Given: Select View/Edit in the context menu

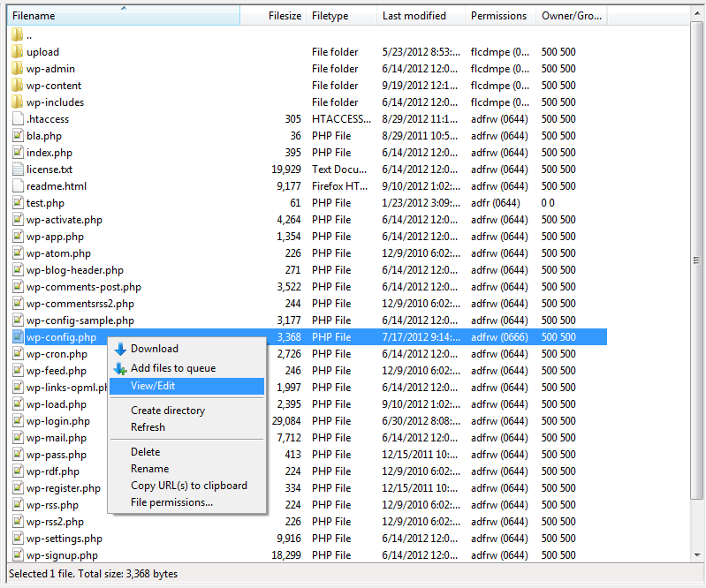Looking at the screenshot, I should click(x=186, y=386).
